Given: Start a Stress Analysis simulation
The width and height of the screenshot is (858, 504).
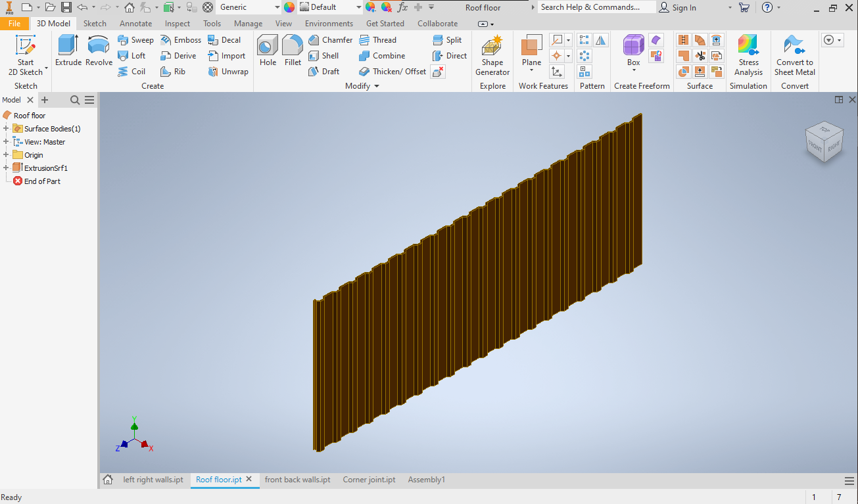Looking at the screenshot, I should click(748, 56).
